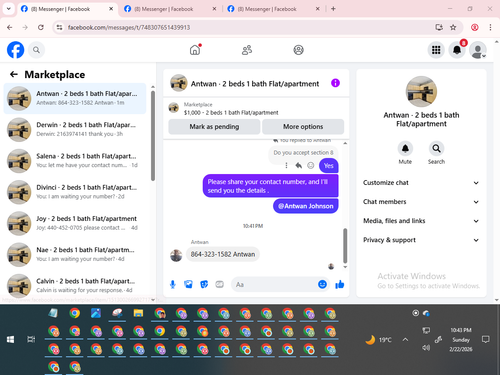Image resolution: width=500 pixels, height=375 pixels.
Task: Choose a sticker icon
Action: point(204,284)
